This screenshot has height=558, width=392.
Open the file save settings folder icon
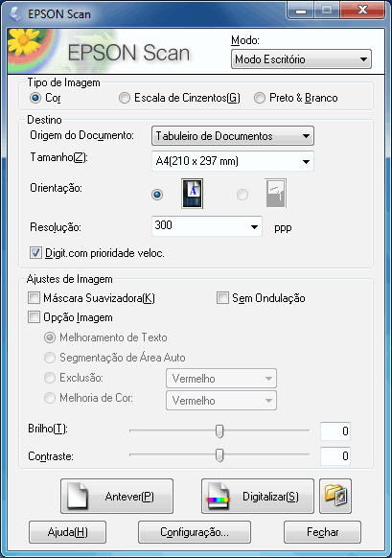pos(335,496)
